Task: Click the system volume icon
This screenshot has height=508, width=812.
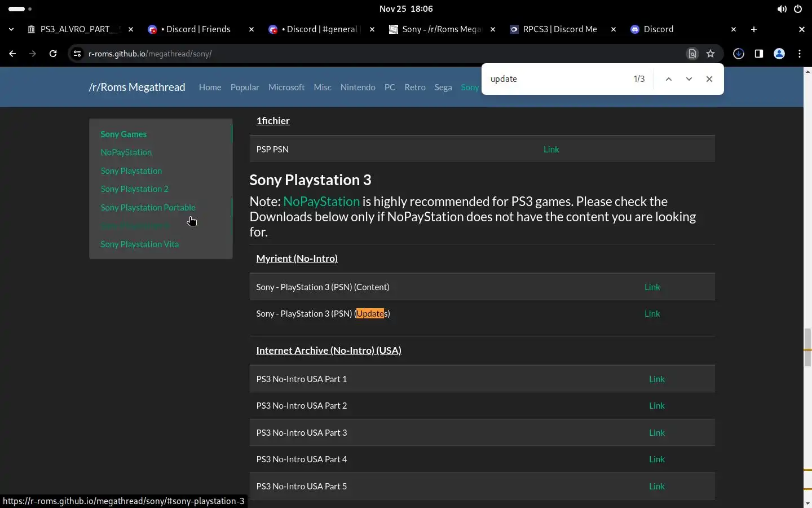Action: tap(782, 9)
